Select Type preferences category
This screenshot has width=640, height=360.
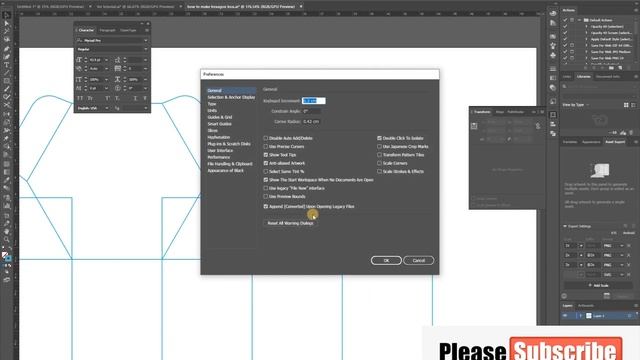212,104
